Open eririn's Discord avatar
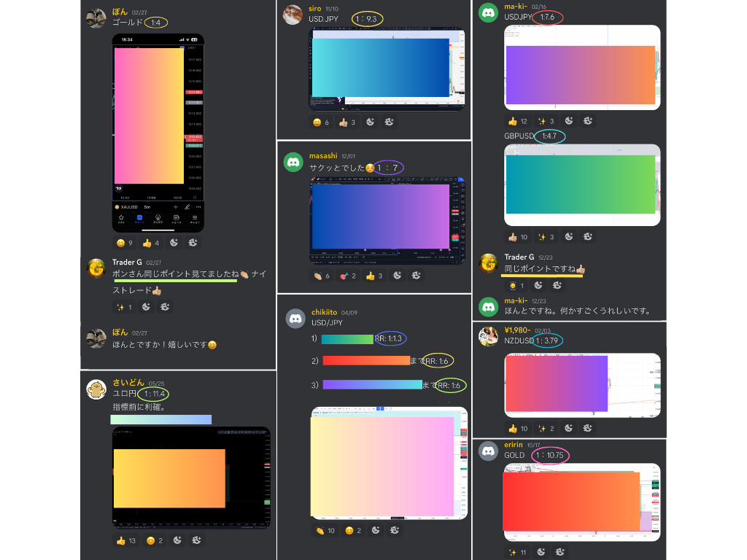The image size is (747, 560). (x=488, y=451)
